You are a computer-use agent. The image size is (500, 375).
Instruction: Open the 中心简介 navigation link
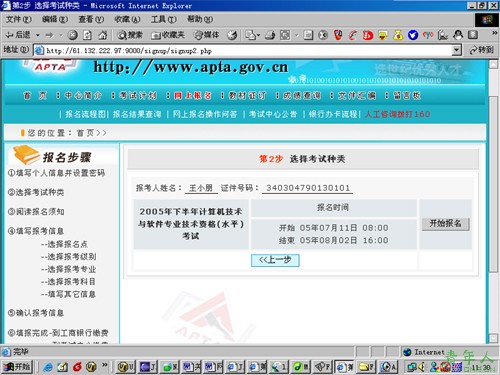click(83, 96)
